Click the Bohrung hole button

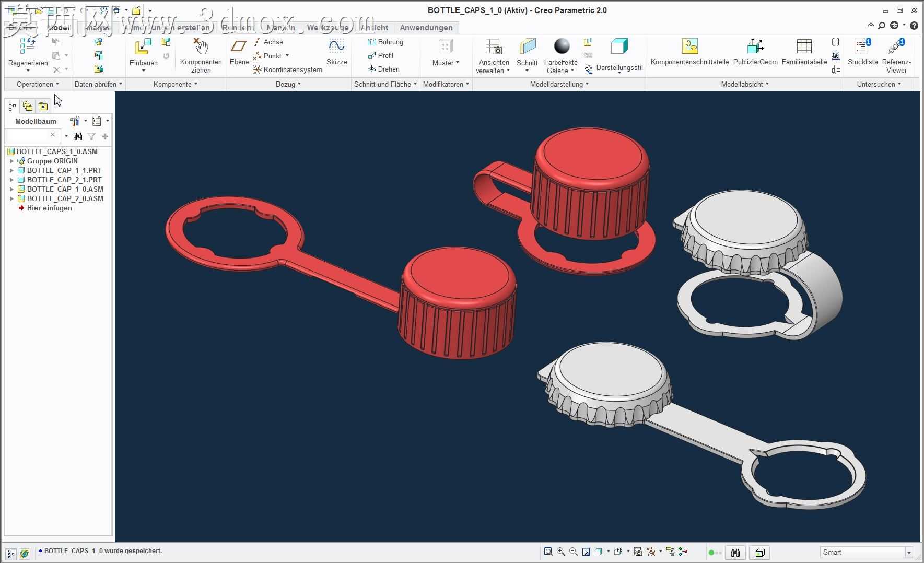[x=385, y=42]
